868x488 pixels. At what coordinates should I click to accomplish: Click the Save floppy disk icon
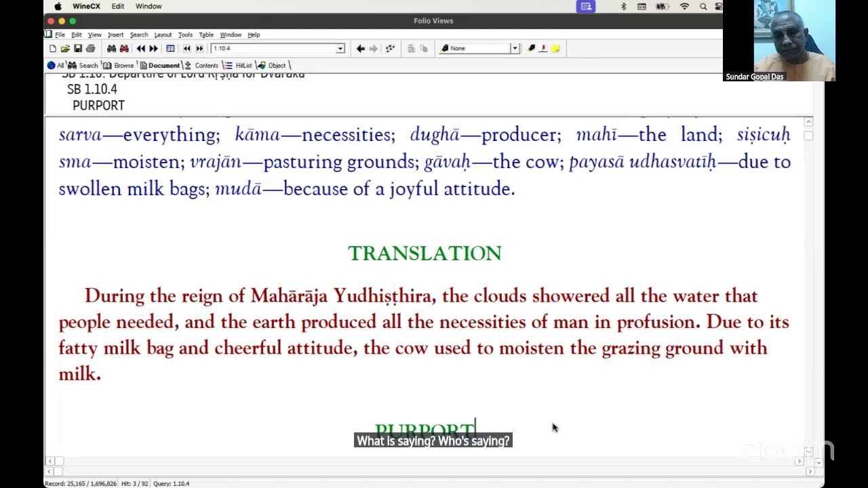[x=78, y=49]
